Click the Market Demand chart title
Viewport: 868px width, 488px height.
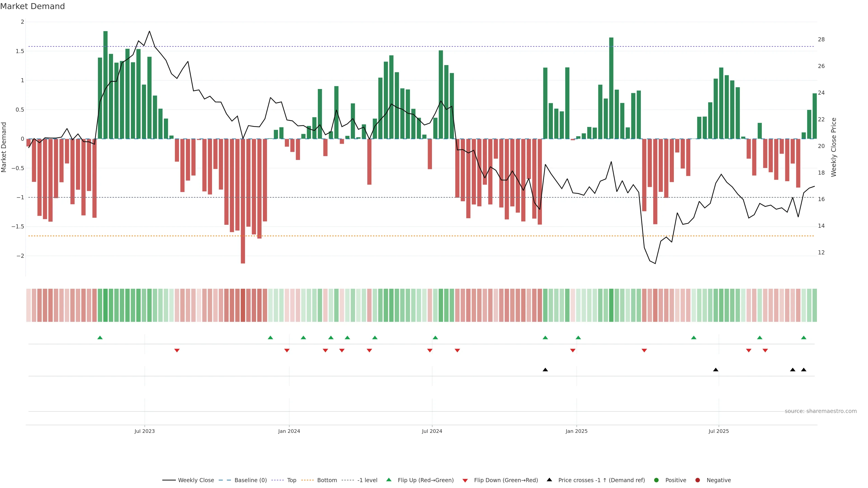click(32, 6)
